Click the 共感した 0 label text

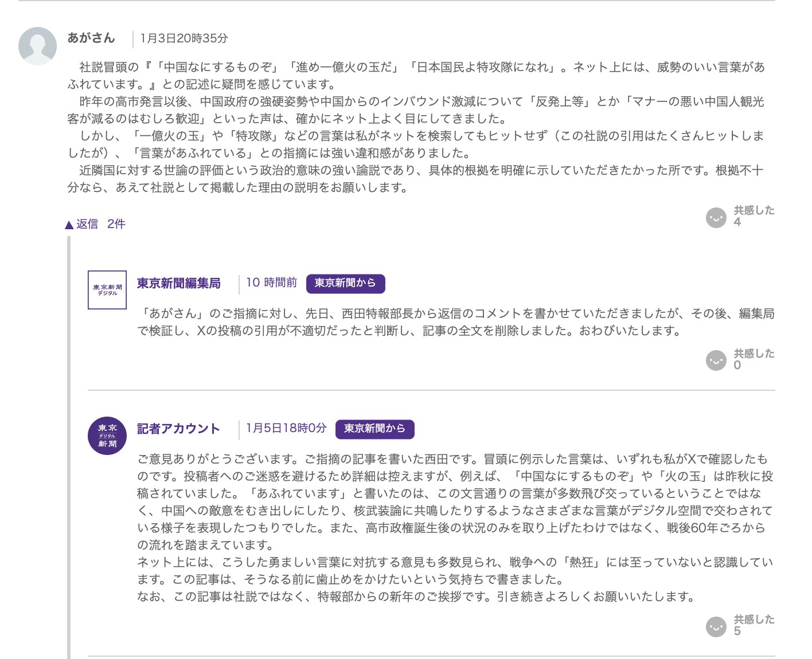pyautogui.click(x=754, y=354)
